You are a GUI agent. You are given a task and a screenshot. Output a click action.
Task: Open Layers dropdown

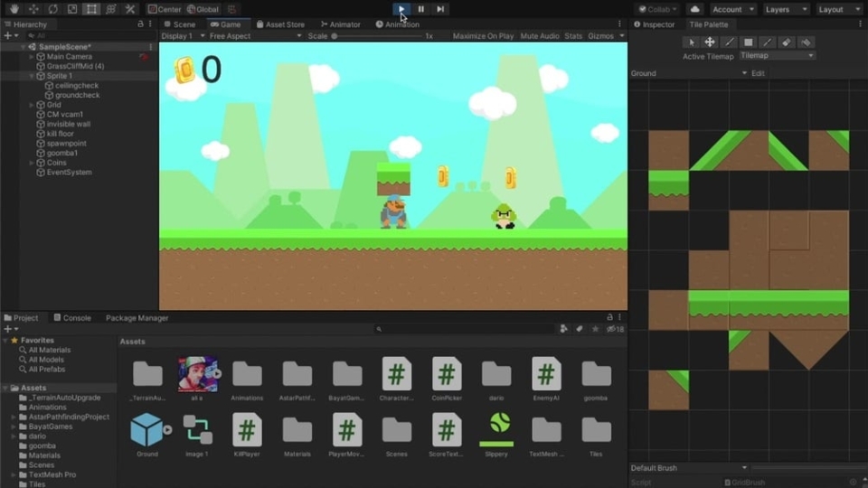tap(786, 9)
